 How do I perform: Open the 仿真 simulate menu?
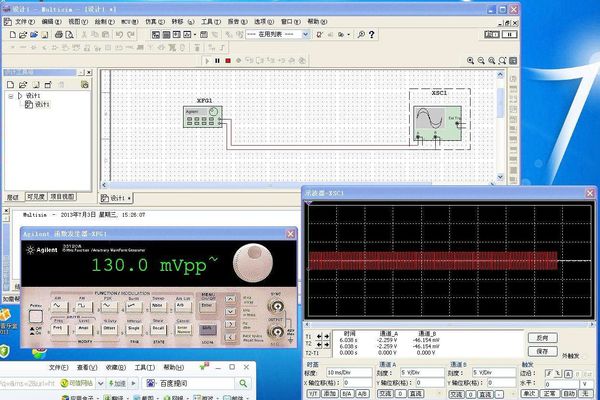(155, 20)
